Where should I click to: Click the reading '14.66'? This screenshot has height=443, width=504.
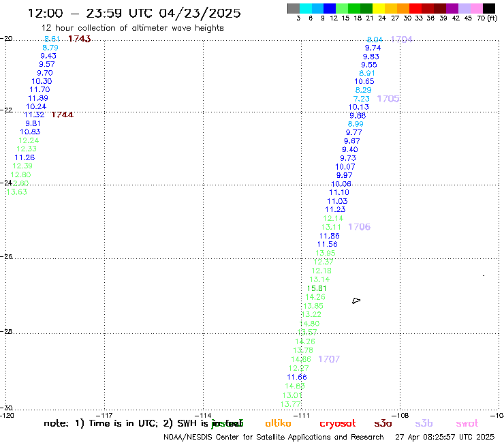pyautogui.click(x=301, y=359)
